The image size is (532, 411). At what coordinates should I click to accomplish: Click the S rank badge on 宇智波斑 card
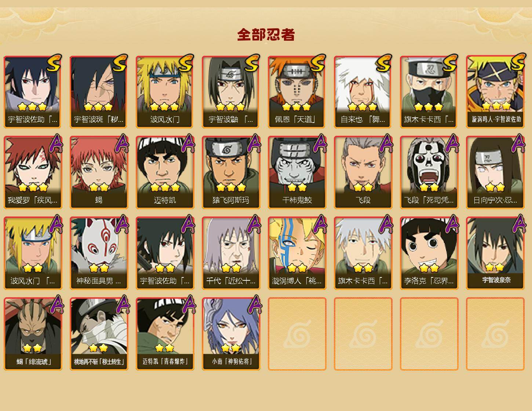point(120,63)
